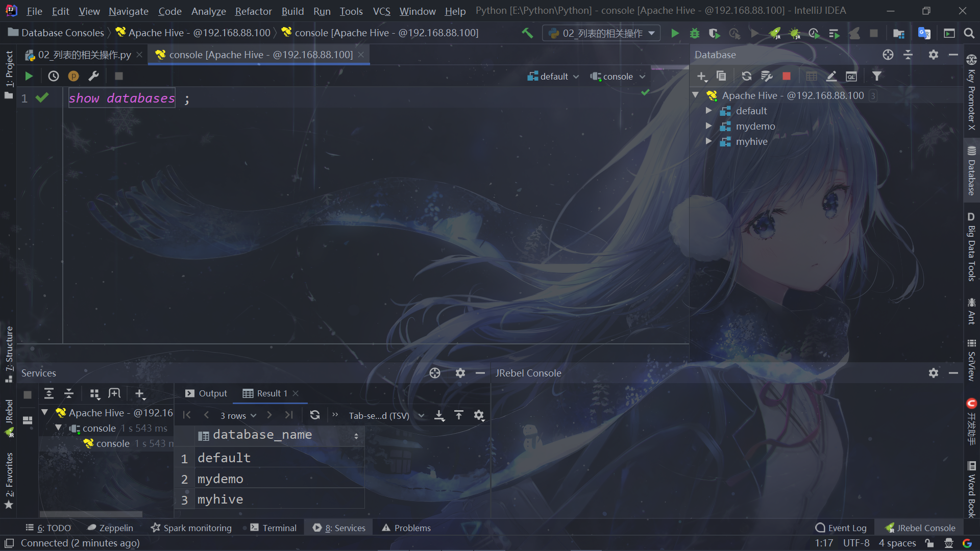Select mydemo cell in result grid
The width and height of the screenshot is (980, 551).
point(280,479)
